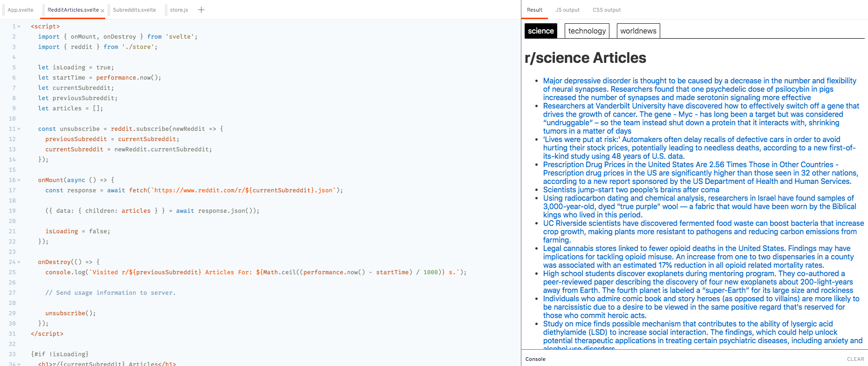
Task: Open the radiocarbon dating purple wool article
Action: tap(700, 206)
